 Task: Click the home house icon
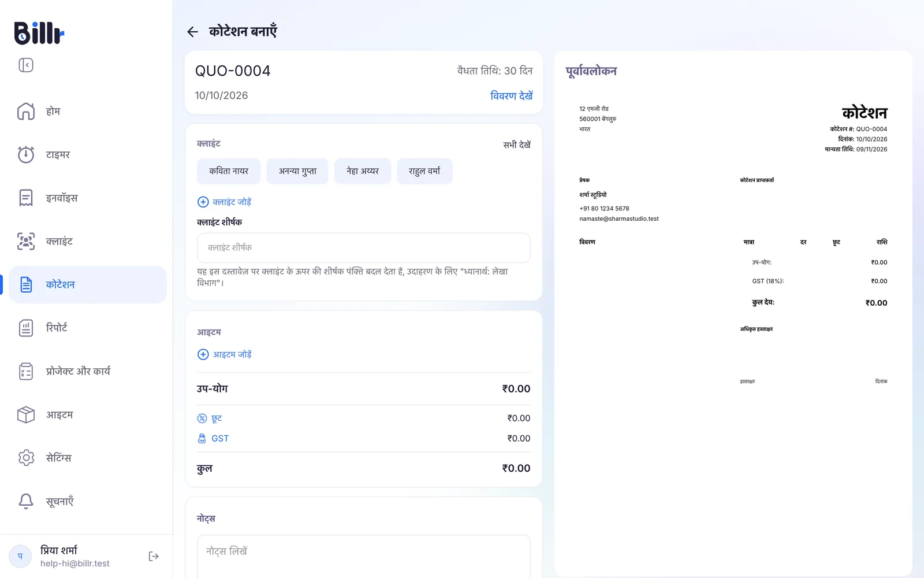point(26,111)
